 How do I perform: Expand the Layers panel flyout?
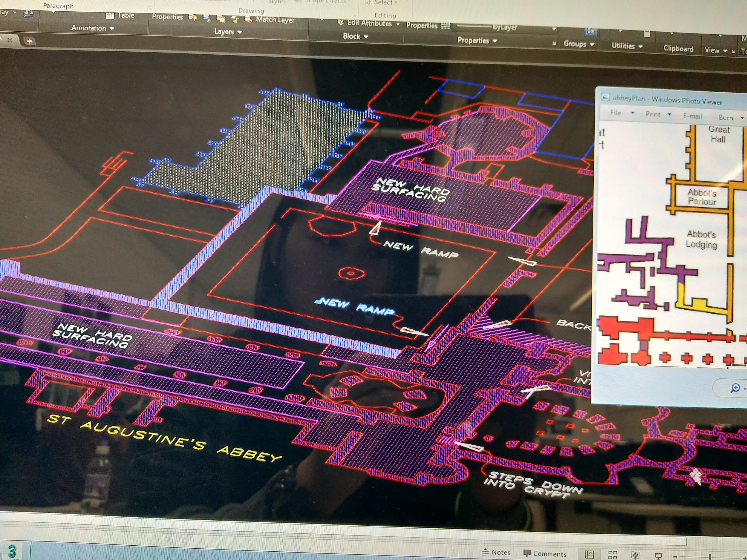pos(228,32)
